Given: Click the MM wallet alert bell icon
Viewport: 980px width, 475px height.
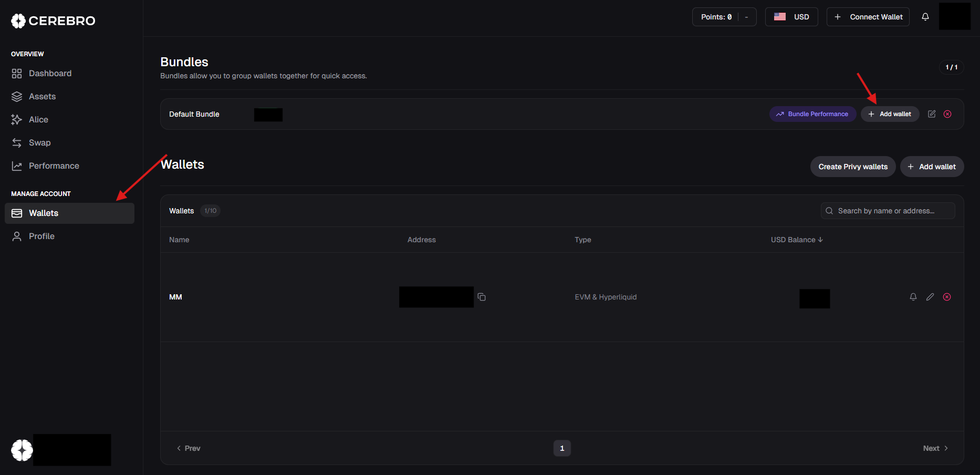Looking at the screenshot, I should [x=913, y=297].
